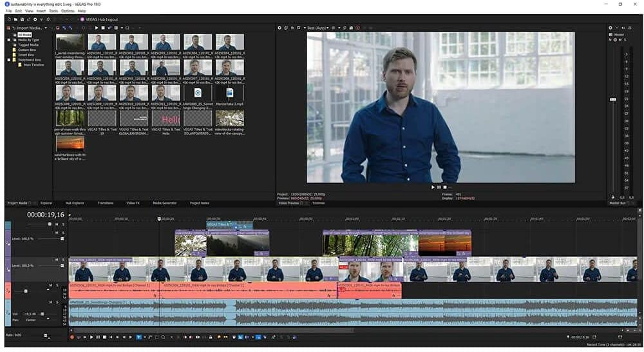The width and height of the screenshot is (644, 352).
Task: Open the File menu
Action: [x=8, y=11]
